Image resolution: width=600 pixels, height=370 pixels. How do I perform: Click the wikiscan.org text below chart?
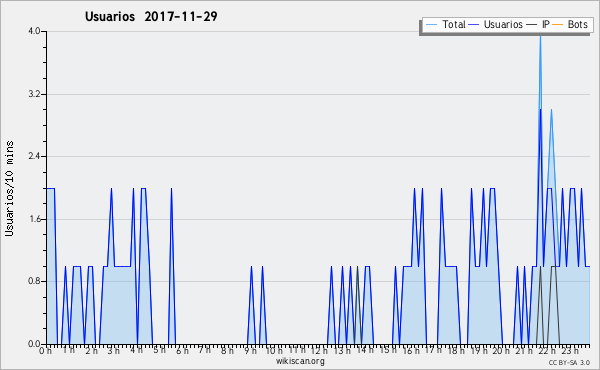[300, 361]
